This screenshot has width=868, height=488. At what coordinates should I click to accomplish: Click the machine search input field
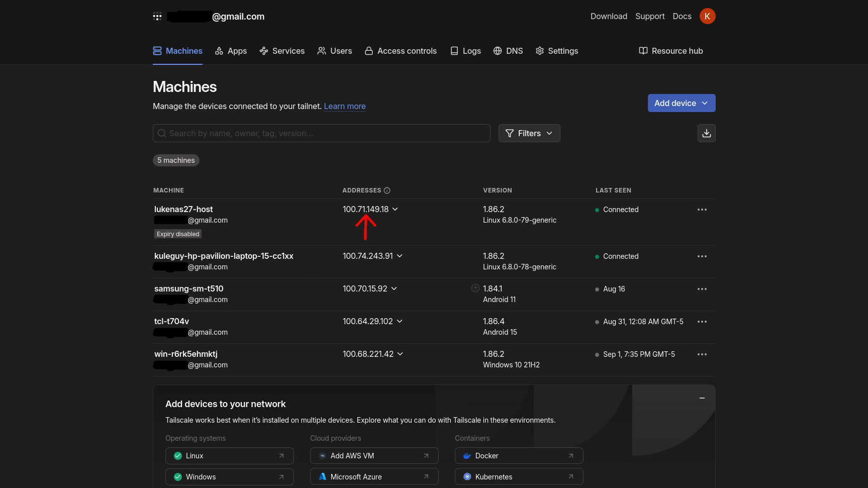[x=322, y=133]
